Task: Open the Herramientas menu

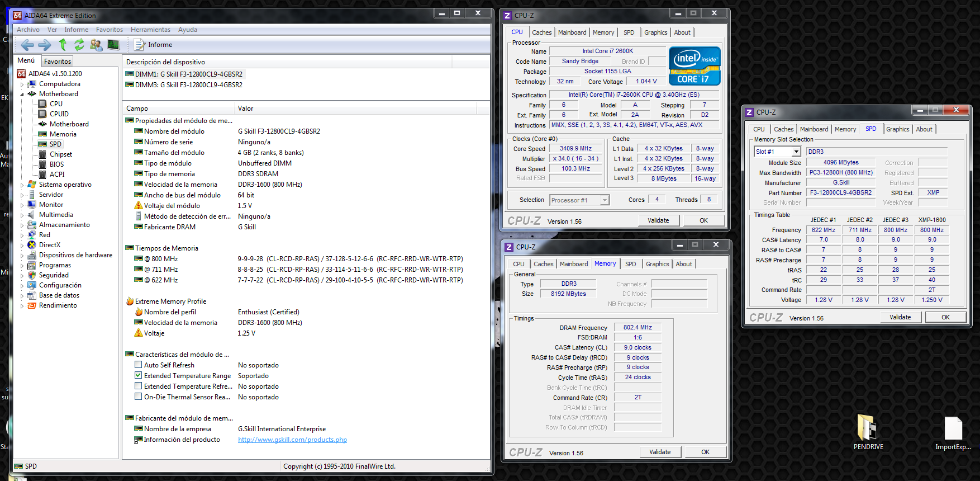Action: coord(150,30)
